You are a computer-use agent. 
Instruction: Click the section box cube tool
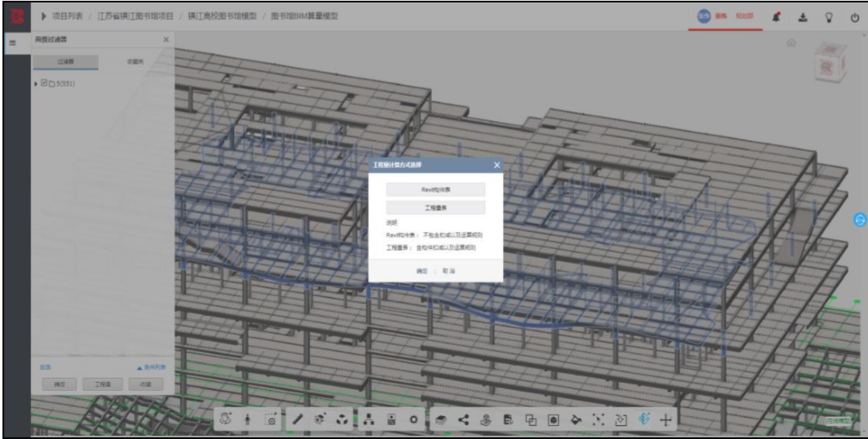(321, 420)
